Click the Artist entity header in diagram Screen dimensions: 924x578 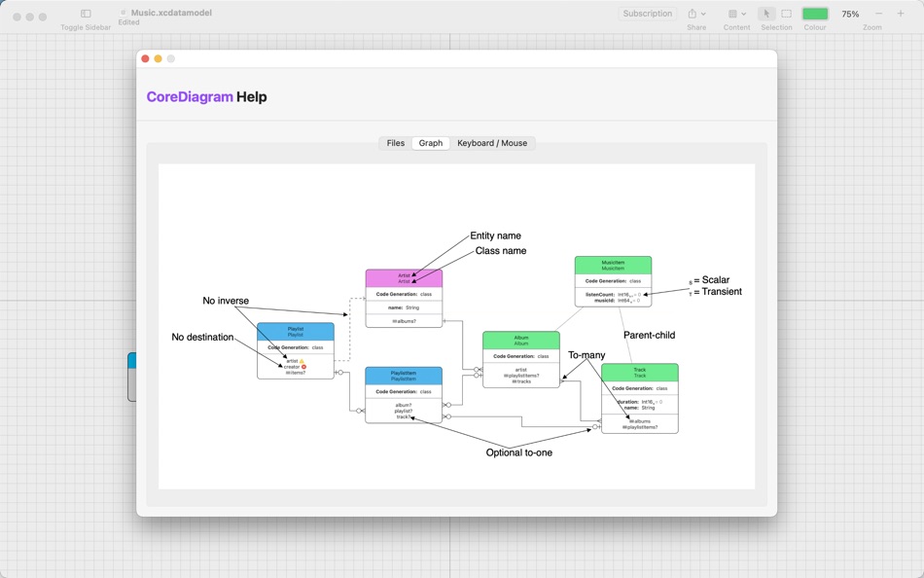point(404,278)
